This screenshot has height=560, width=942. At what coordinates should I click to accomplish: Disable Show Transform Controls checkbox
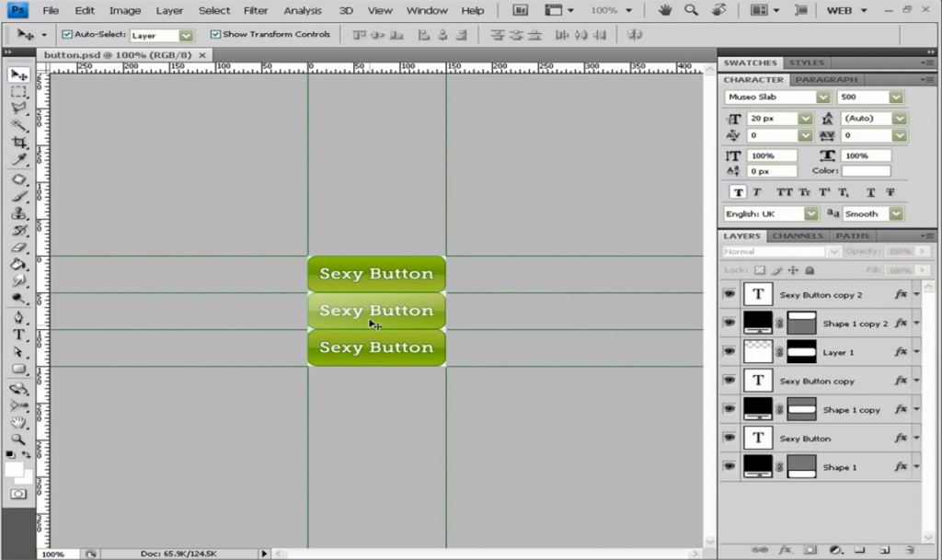(215, 35)
